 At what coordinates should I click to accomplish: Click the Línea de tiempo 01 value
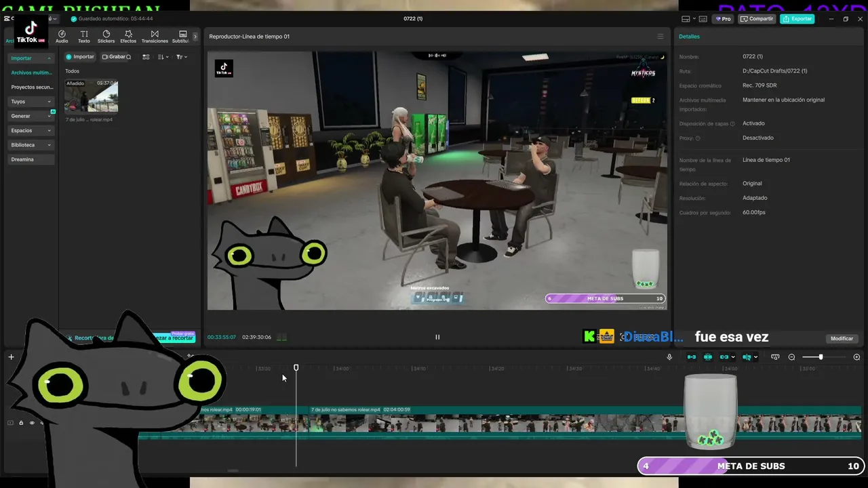tap(766, 160)
